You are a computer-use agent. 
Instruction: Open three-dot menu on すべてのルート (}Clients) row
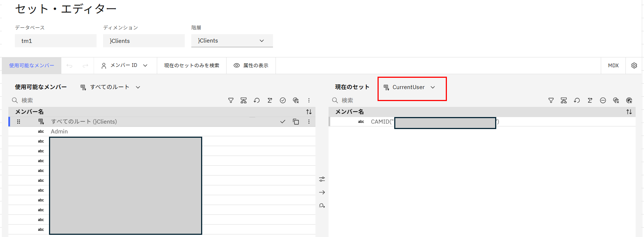coord(309,122)
